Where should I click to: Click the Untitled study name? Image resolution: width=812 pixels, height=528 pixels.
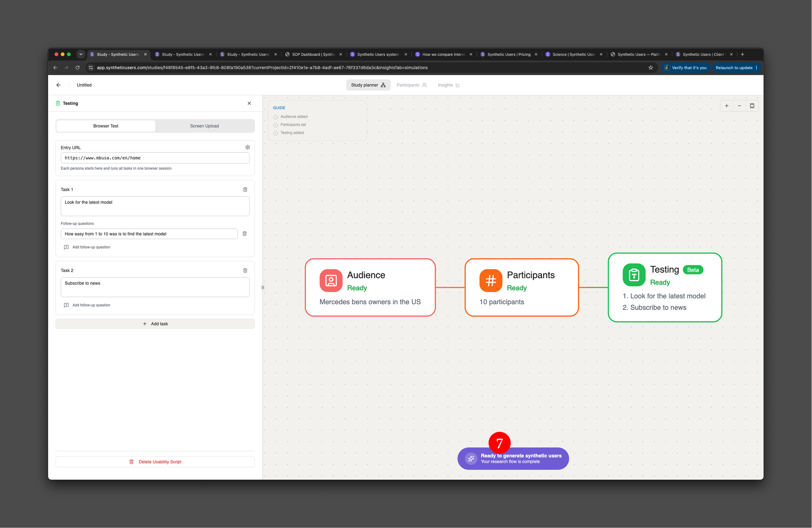click(84, 85)
